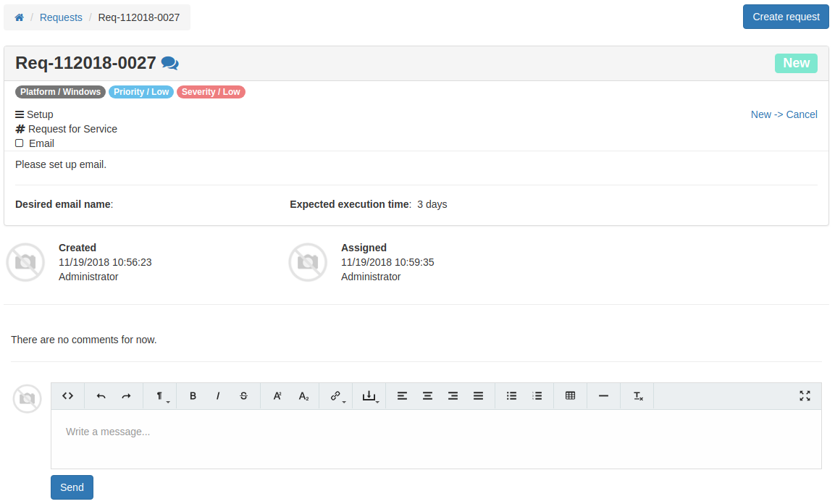Click the hash icon beside Request for Service
The height and width of the screenshot is (504, 835).
point(20,129)
